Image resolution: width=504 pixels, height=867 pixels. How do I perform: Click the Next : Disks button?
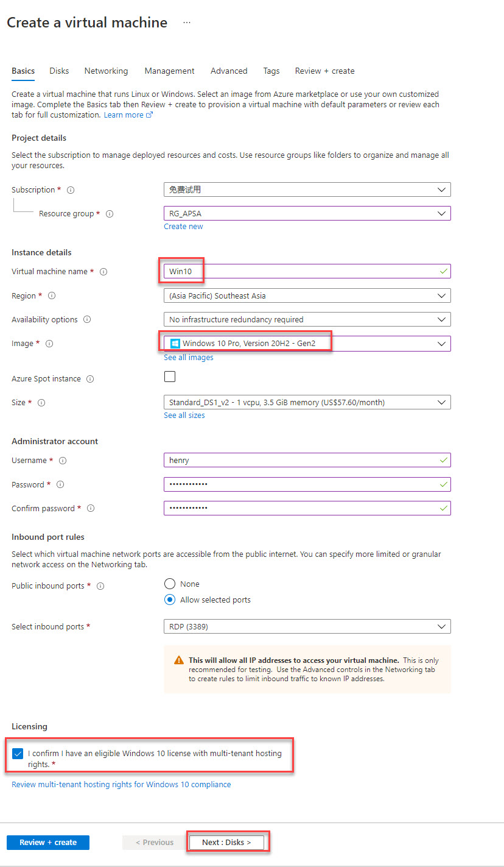(x=226, y=843)
